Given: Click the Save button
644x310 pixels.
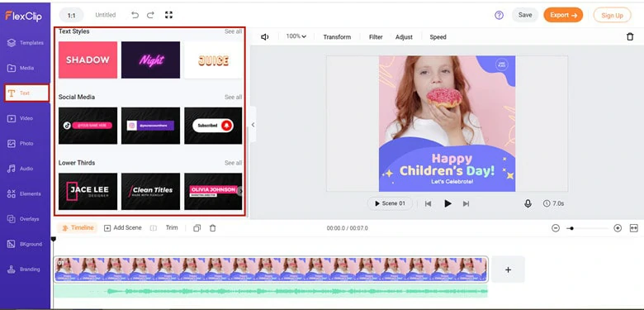Looking at the screenshot, I should 525,15.
